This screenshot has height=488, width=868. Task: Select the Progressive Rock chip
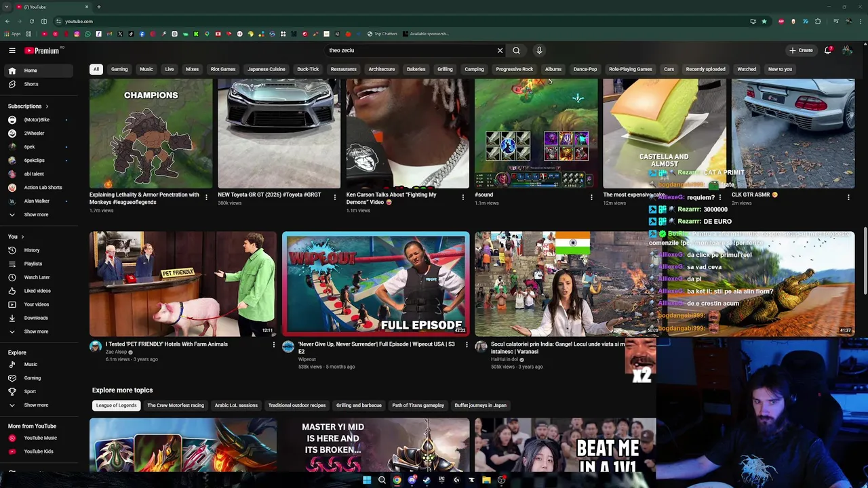pyautogui.click(x=514, y=69)
